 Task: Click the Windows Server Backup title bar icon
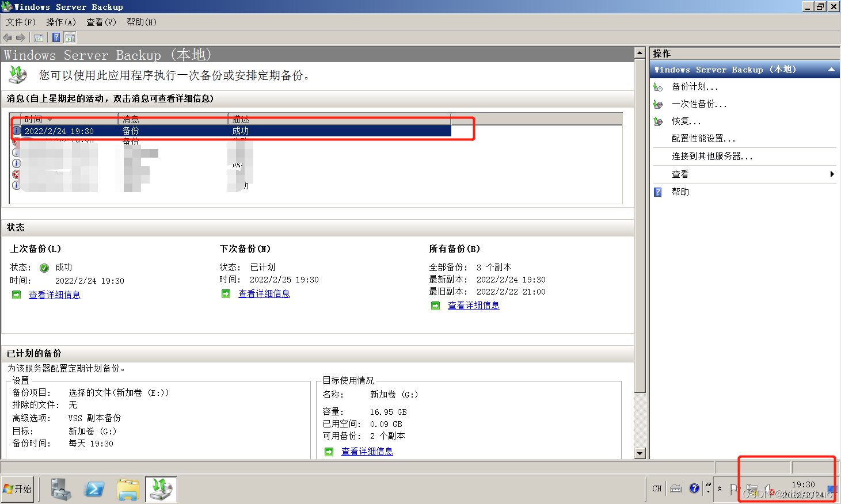[x=7, y=7]
